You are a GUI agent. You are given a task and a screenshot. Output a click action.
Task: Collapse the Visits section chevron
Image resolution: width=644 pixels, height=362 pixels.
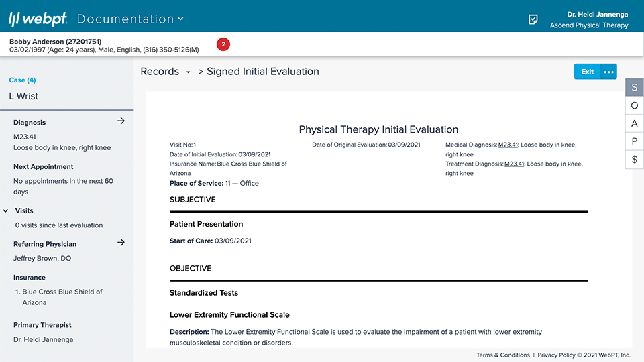click(6, 210)
